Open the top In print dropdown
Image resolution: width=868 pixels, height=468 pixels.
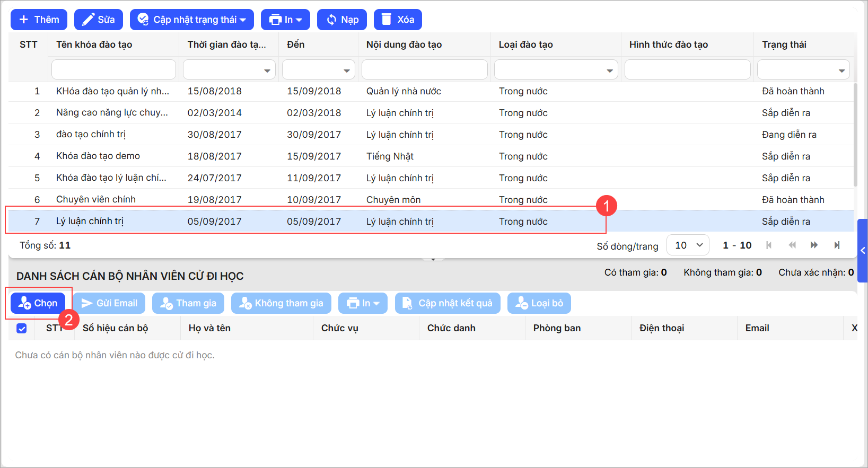(285, 20)
